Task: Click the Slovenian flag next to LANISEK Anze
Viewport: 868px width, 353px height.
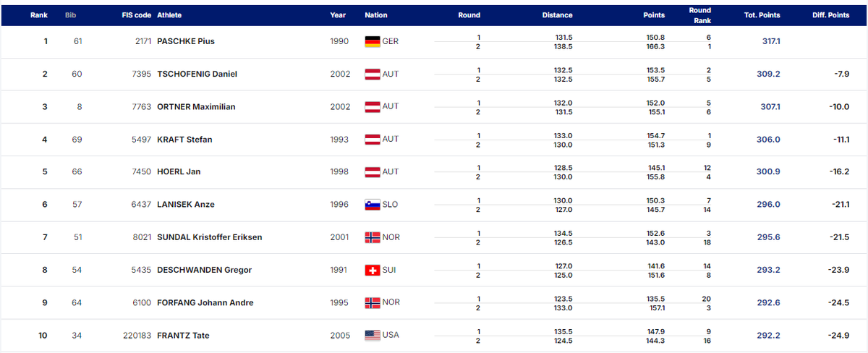Action: pos(373,205)
